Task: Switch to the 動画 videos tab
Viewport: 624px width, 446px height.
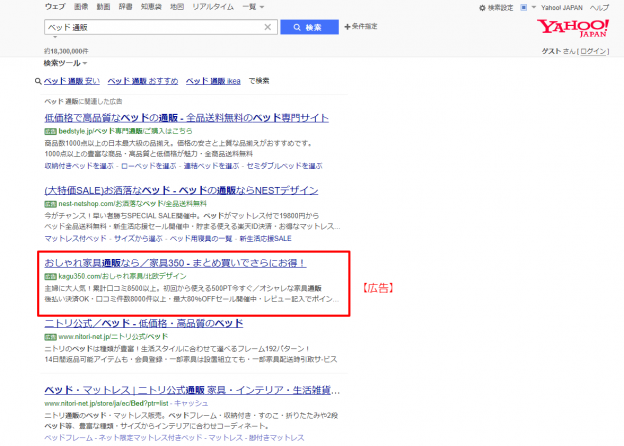Action: 103,7
